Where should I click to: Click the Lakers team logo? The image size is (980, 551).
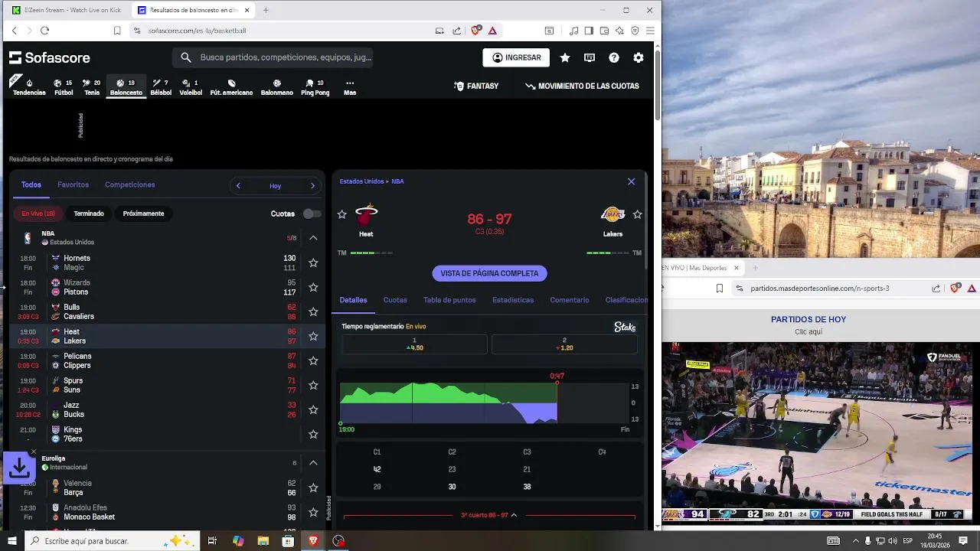(612, 214)
